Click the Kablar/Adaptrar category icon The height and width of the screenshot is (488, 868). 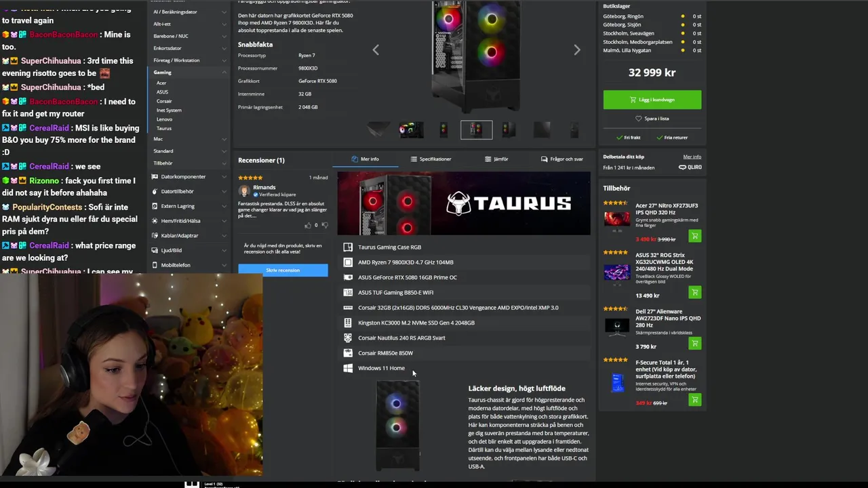(x=155, y=236)
